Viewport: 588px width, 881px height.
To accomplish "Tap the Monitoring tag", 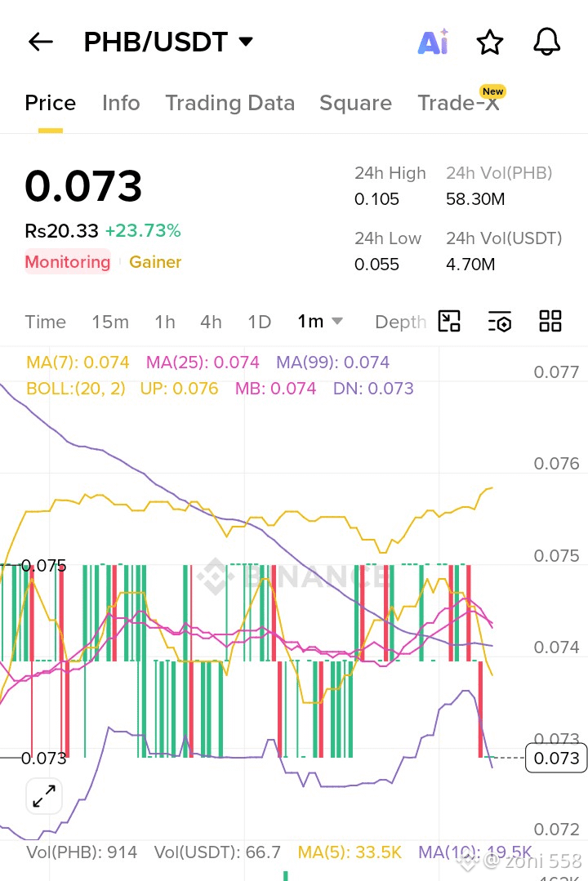I will coord(68,262).
